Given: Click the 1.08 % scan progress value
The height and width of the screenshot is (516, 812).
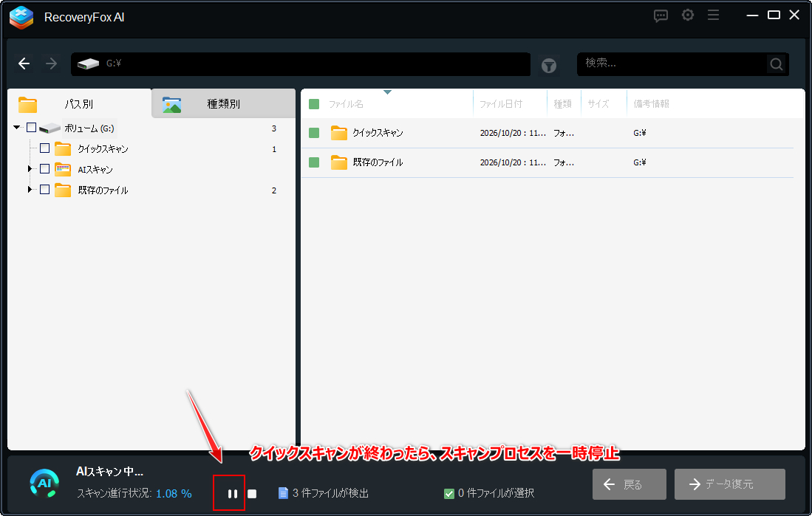Looking at the screenshot, I should coord(174,494).
